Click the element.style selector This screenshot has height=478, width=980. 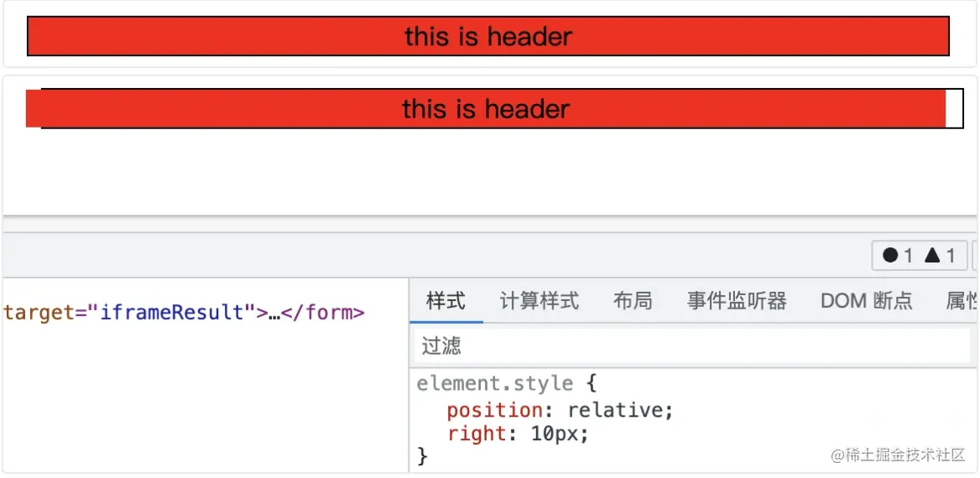(x=494, y=383)
